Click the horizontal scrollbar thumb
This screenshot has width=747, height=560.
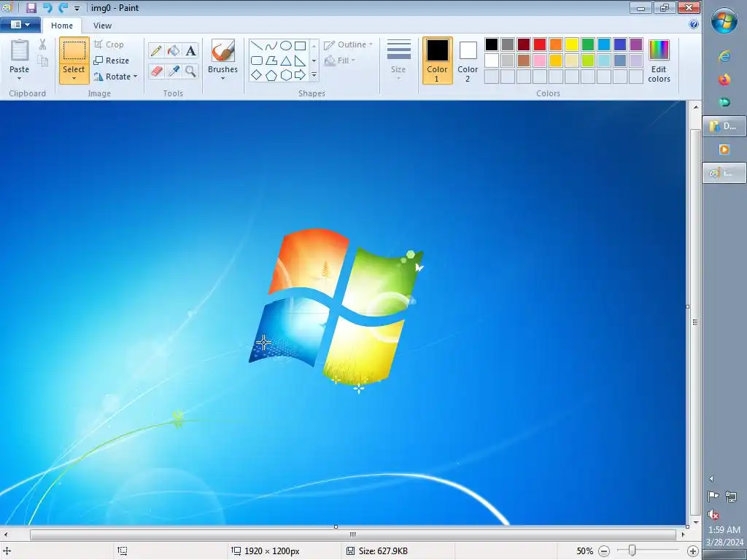point(352,534)
